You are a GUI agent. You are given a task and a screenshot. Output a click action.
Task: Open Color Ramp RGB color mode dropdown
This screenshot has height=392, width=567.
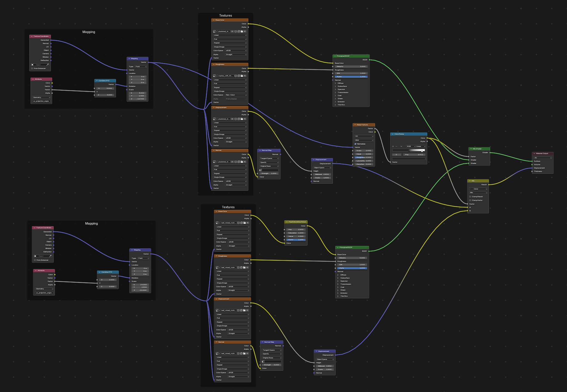pyautogui.click(x=411, y=146)
